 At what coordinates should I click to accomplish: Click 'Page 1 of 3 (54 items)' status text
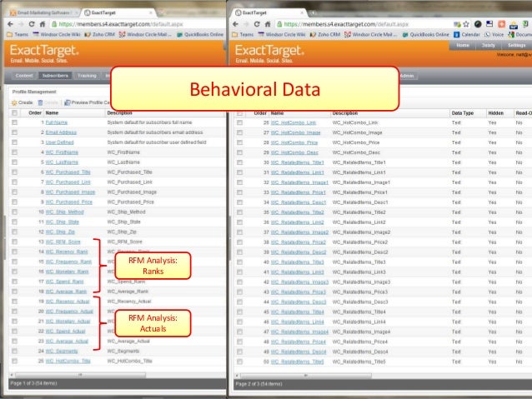pos(33,383)
